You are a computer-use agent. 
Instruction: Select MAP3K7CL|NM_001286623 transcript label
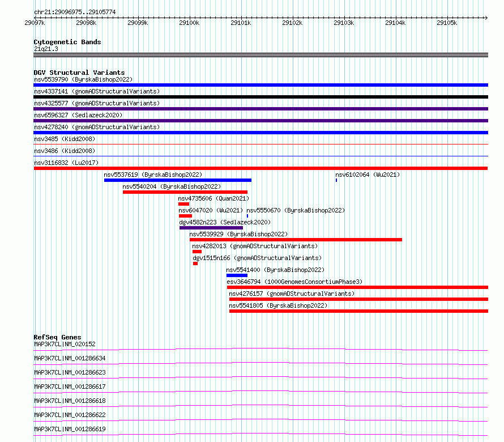70,372
